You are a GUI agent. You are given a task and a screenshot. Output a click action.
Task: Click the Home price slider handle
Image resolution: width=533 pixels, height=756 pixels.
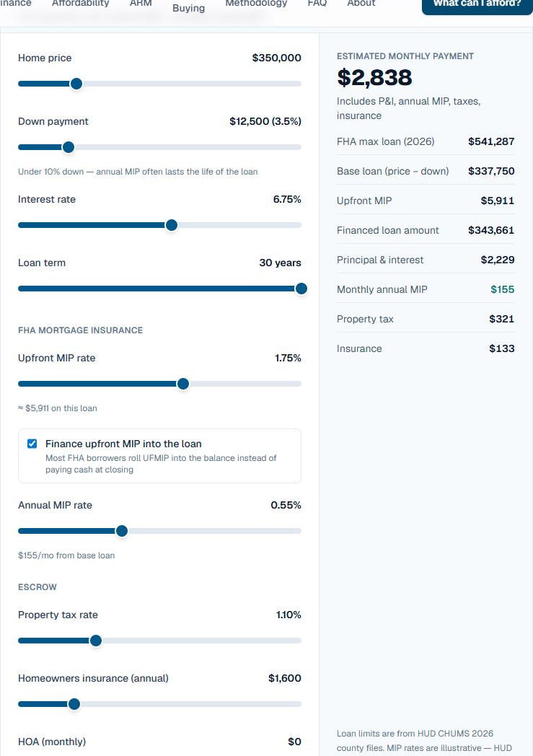[x=76, y=84]
